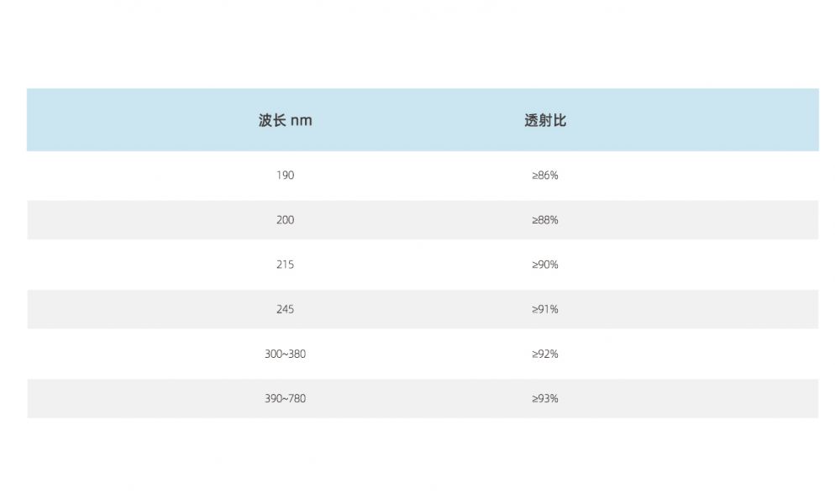Click the ≥88% transmittance value
Viewport: 835px width, 504px height.
(545, 220)
